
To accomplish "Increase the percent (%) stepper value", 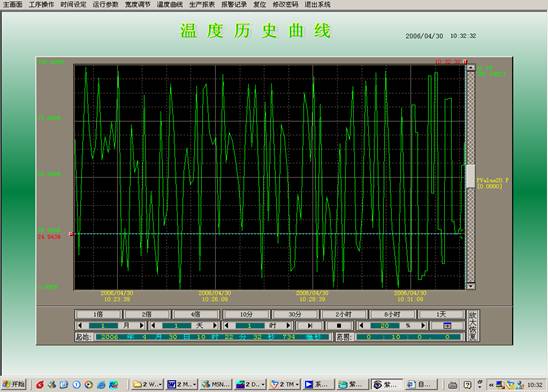I will 423,326.
